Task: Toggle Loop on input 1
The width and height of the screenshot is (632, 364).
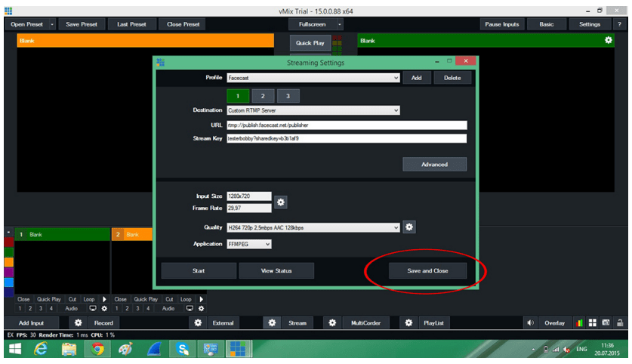Action: 89,299
